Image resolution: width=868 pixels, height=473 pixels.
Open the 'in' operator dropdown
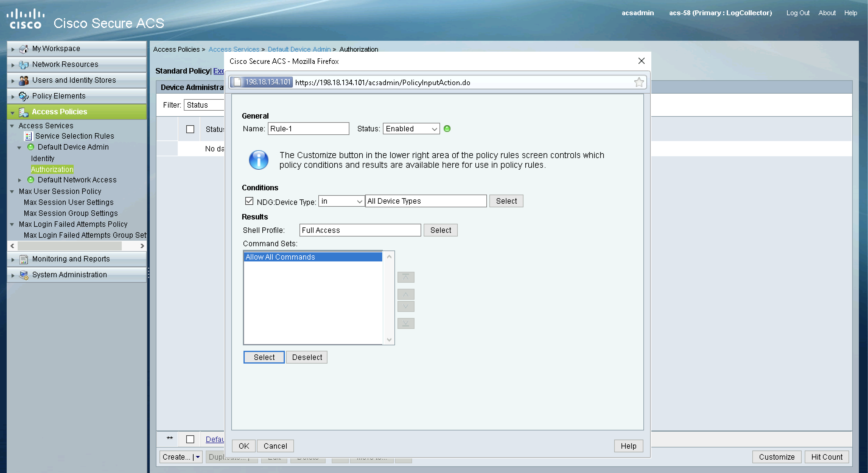coord(341,201)
